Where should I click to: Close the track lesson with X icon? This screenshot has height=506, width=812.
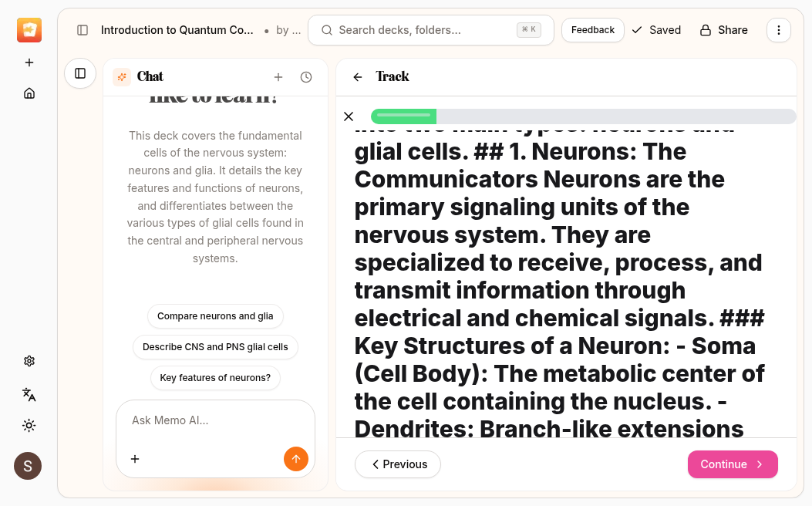(349, 116)
